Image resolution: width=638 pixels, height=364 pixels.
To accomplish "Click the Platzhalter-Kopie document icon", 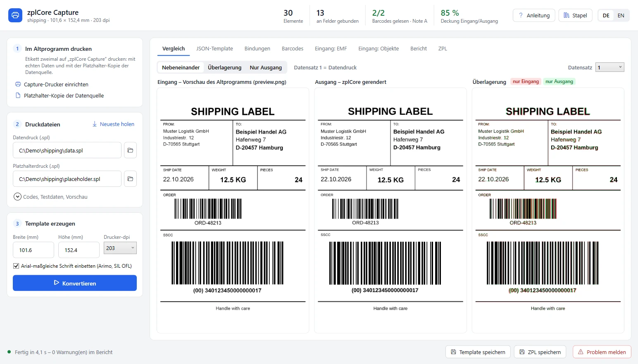I will click(x=18, y=95).
